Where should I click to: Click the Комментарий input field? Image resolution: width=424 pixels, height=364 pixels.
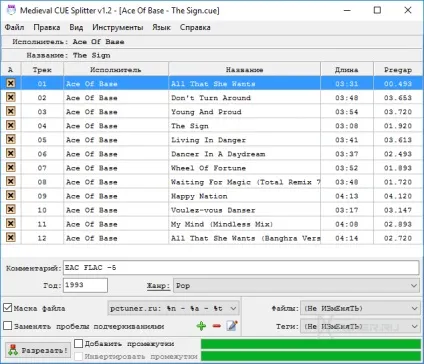click(241, 268)
